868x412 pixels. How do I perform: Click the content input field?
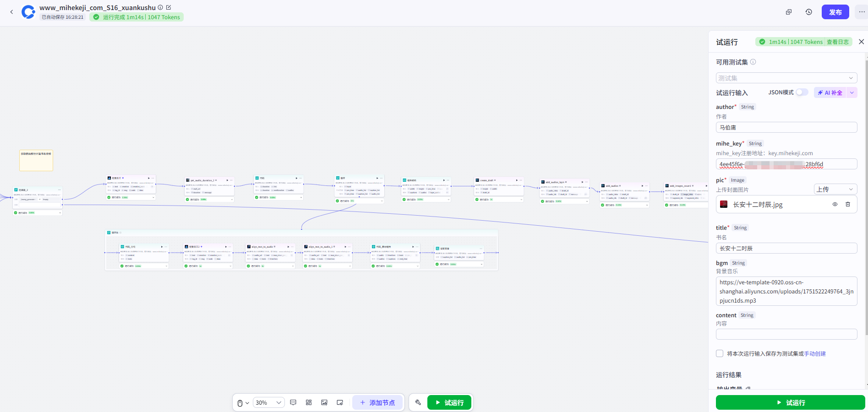point(786,334)
